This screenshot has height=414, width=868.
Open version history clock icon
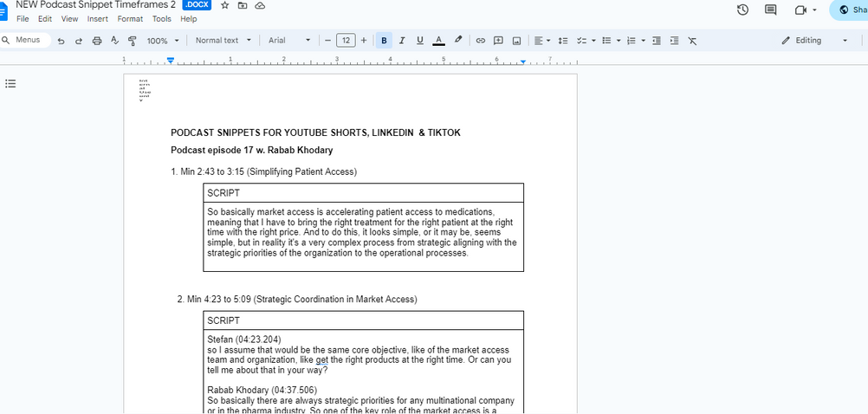742,10
